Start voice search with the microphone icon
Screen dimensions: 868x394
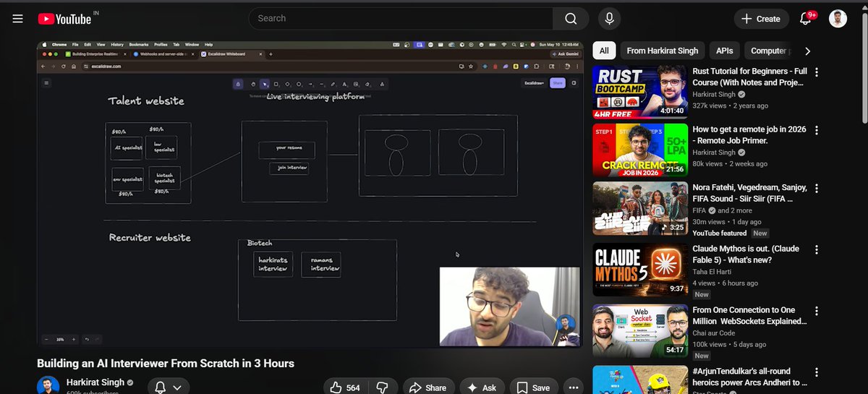[610, 19]
